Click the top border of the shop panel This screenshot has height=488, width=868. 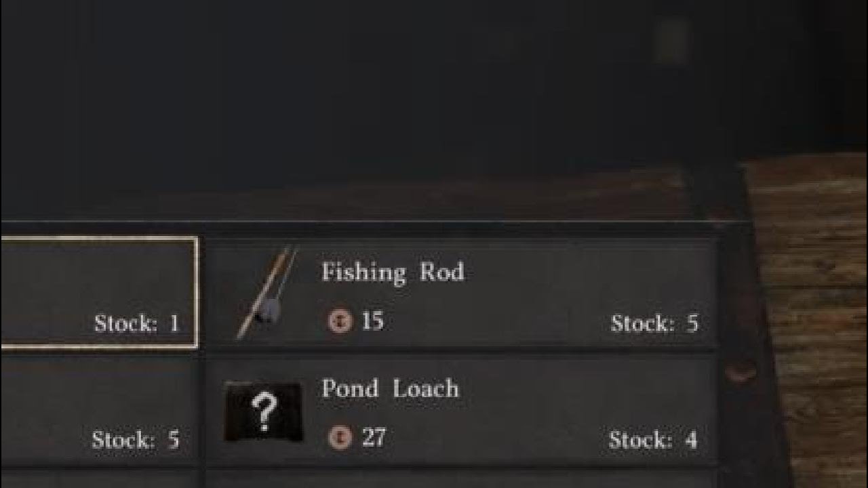click(x=376, y=221)
